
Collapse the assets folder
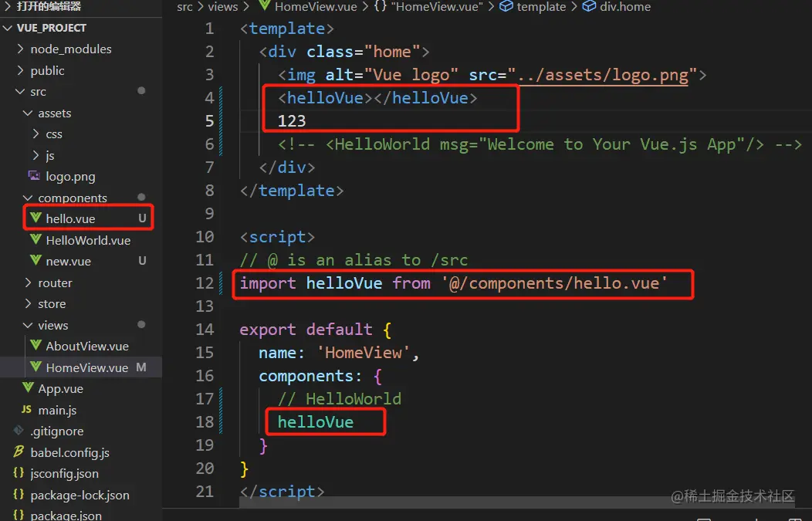(x=28, y=113)
